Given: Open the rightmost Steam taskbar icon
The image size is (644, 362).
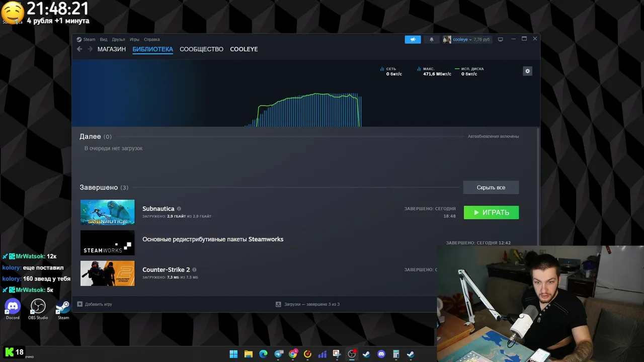Looking at the screenshot, I should (x=411, y=354).
